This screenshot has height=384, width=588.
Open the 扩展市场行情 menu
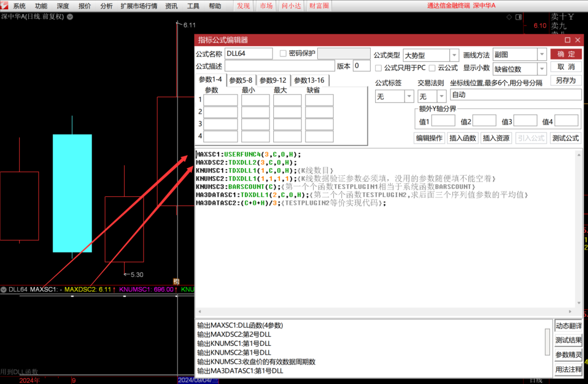point(139,5)
